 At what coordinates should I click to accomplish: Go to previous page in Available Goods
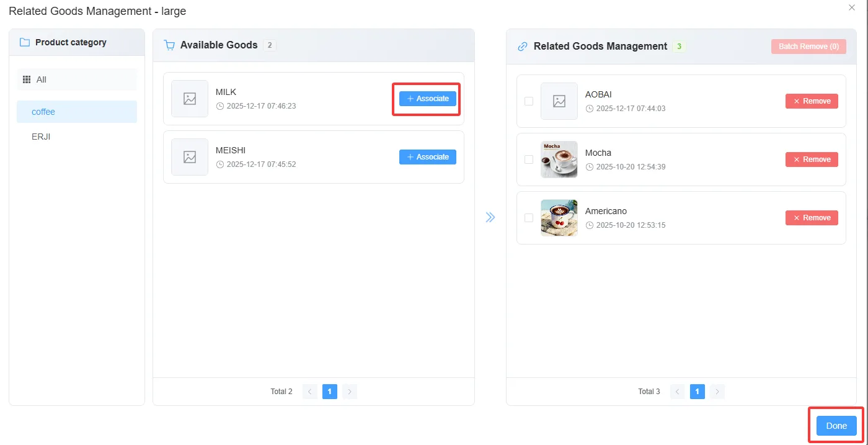coord(310,392)
